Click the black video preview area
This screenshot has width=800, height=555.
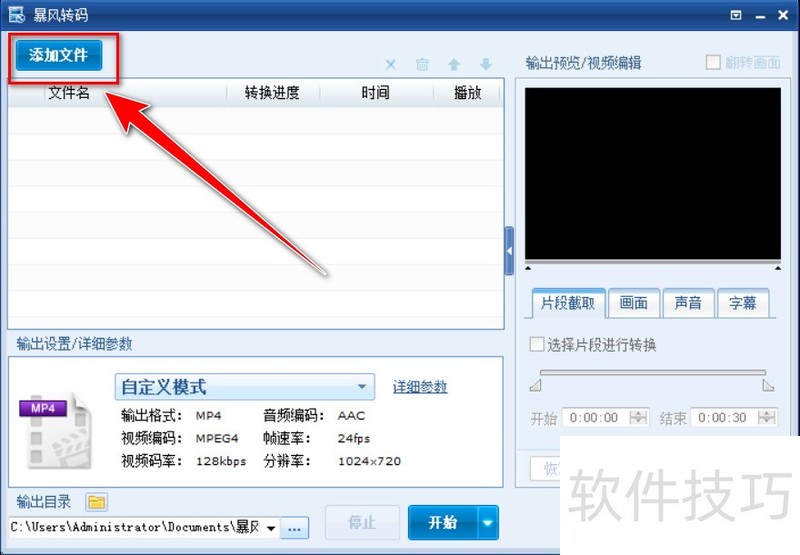[653, 173]
